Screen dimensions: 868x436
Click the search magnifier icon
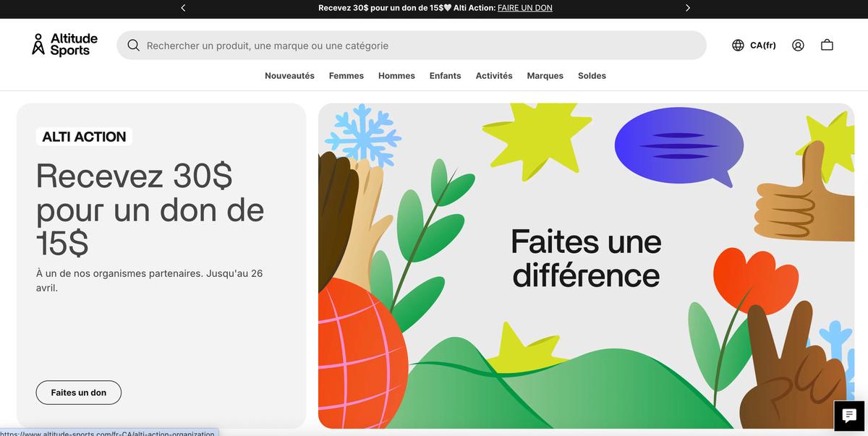[x=133, y=46]
